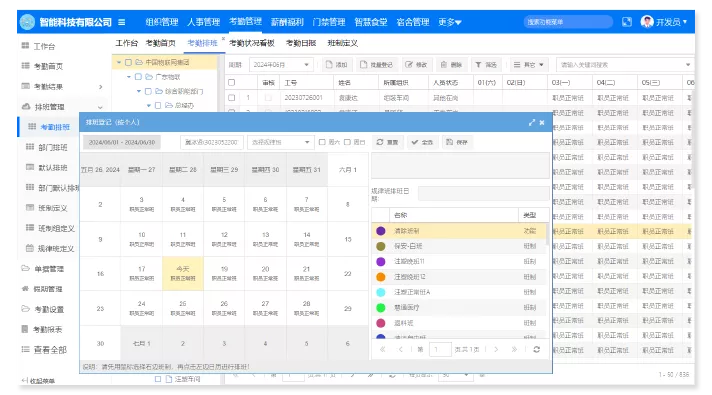Image resolution: width=712 pixels, height=395 pixels.
Task: Toggle the 周六 checkbox in dialog
Action: tap(322, 142)
